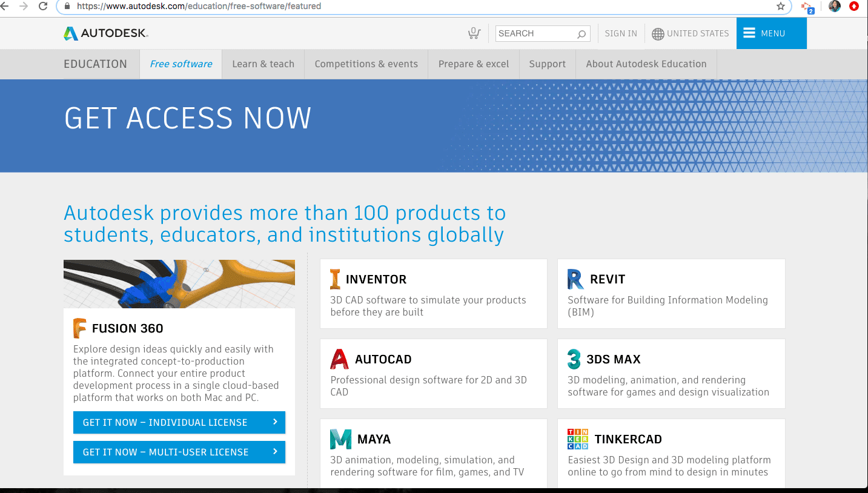Image resolution: width=868 pixels, height=493 pixels.
Task: Click the globe icon beside United States
Action: tap(658, 34)
